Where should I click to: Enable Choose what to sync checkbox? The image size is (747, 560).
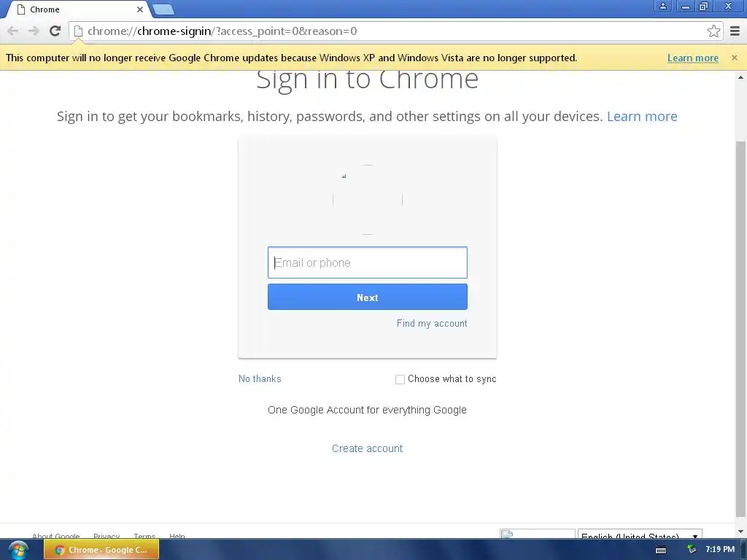pos(400,379)
